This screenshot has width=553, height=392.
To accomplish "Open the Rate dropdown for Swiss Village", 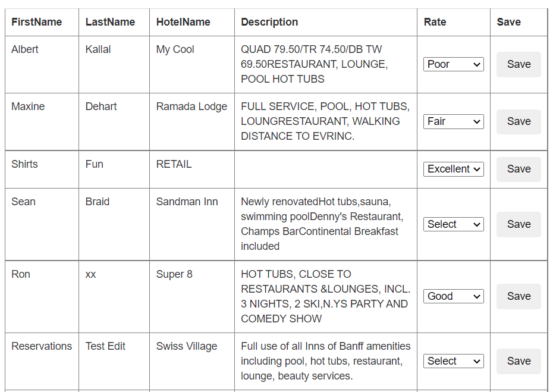I will 453,361.
